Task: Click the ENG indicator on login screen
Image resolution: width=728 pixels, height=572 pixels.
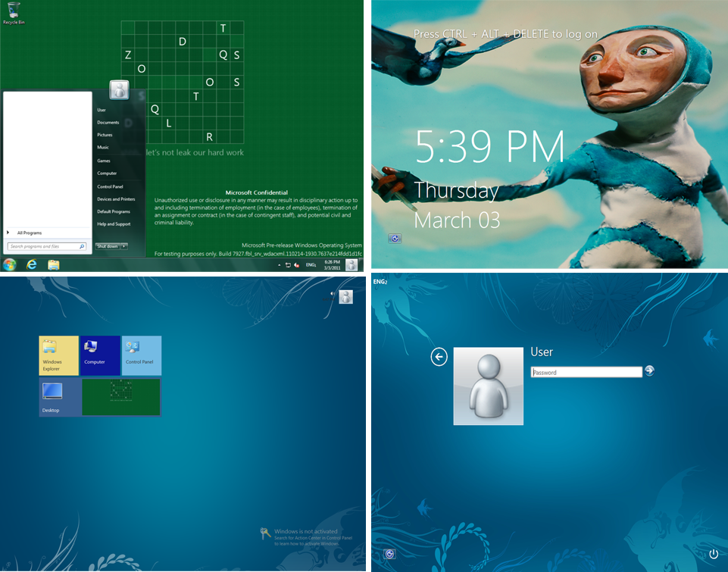Action: 380,282
